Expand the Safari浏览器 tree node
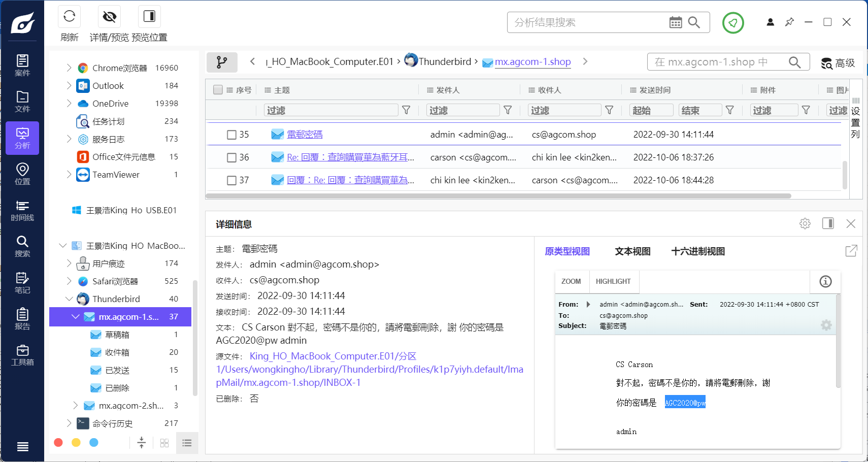Image resolution: width=868 pixels, height=462 pixels. tap(69, 281)
